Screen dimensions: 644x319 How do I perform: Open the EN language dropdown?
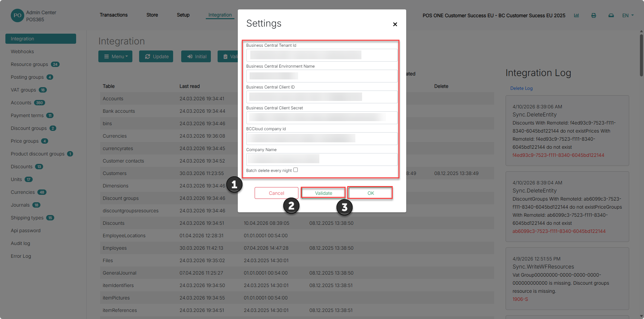pos(628,15)
